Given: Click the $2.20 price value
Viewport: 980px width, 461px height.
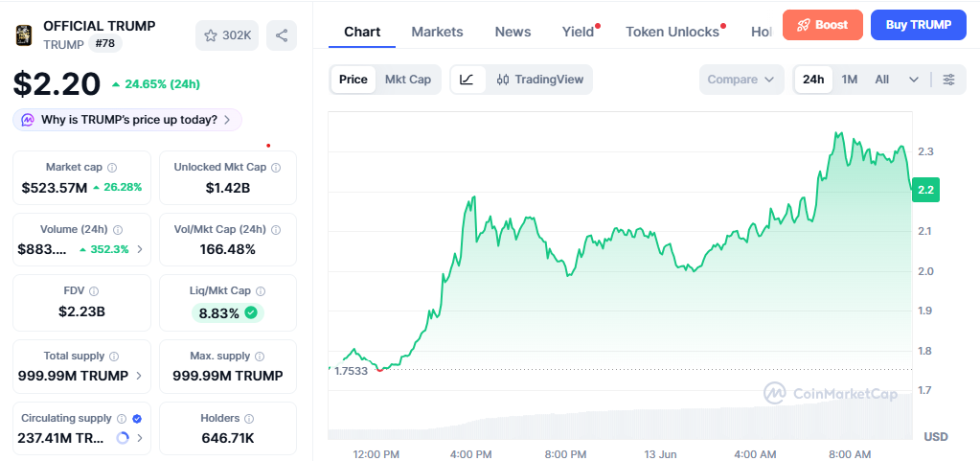Looking at the screenshot, I should [x=57, y=83].
